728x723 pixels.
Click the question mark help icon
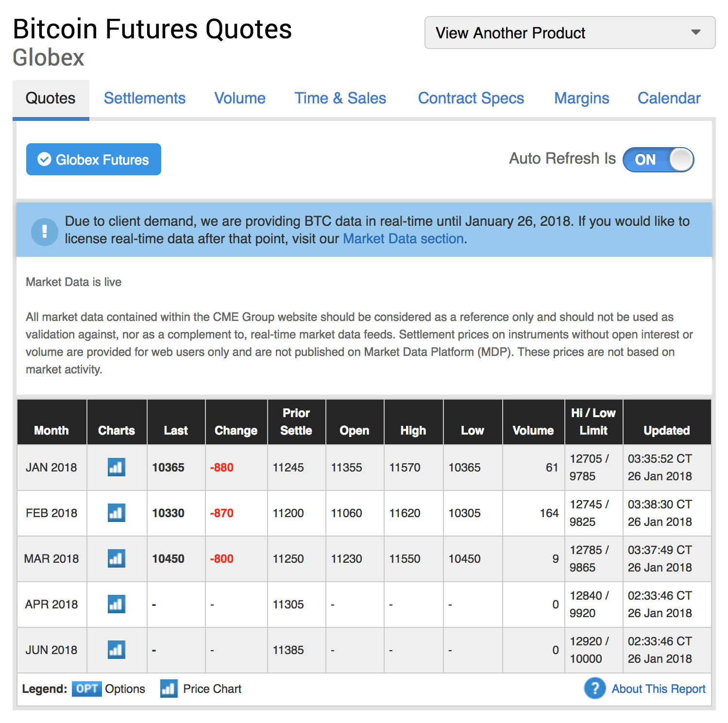pyautogui.click(x=595, y=689)
